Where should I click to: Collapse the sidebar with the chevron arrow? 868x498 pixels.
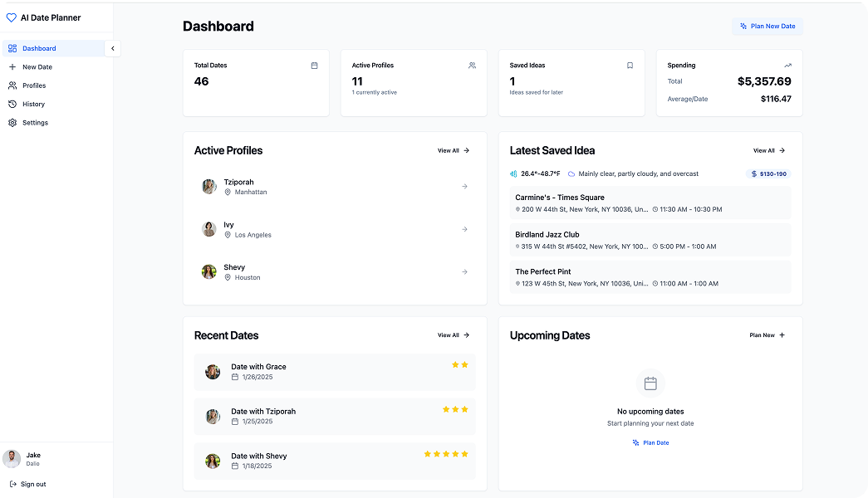point(112,48)
